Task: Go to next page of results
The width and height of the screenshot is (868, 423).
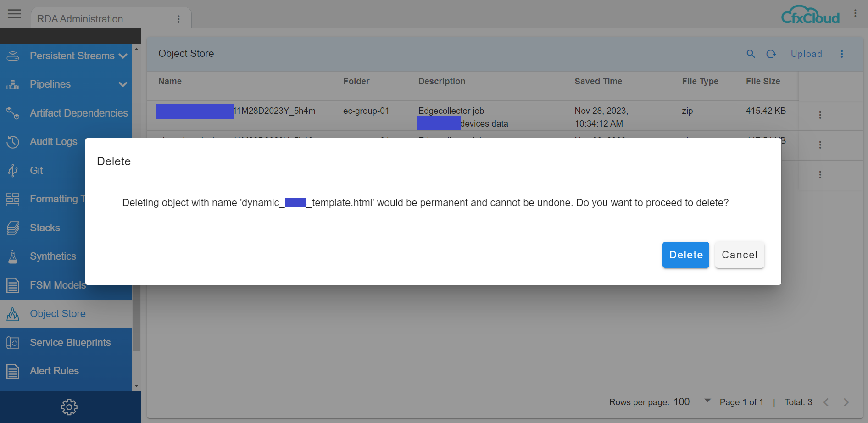Action: 846,402
